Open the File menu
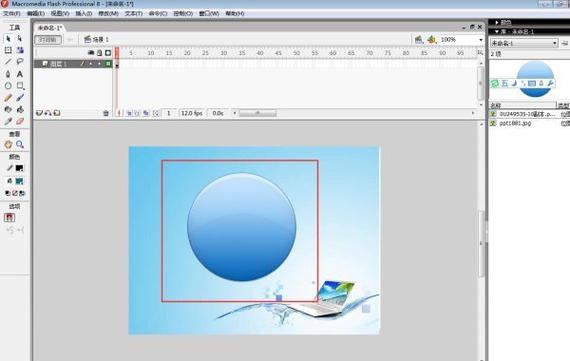570x361 pixels. 12,13
